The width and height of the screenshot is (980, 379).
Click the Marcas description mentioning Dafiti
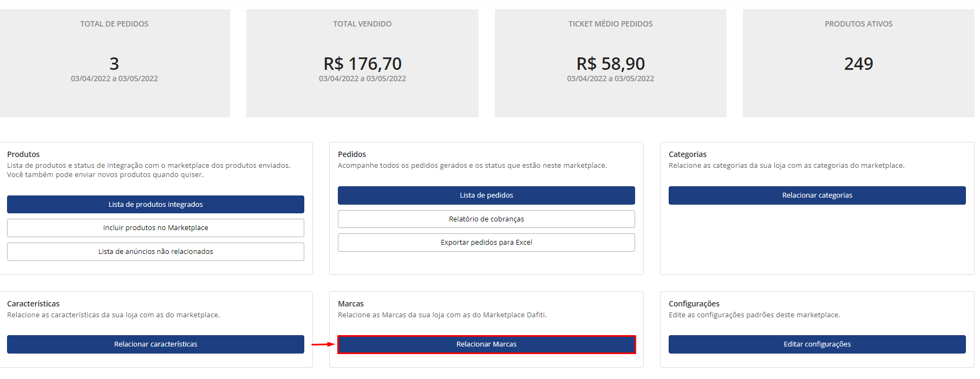[x=442, y=315]
